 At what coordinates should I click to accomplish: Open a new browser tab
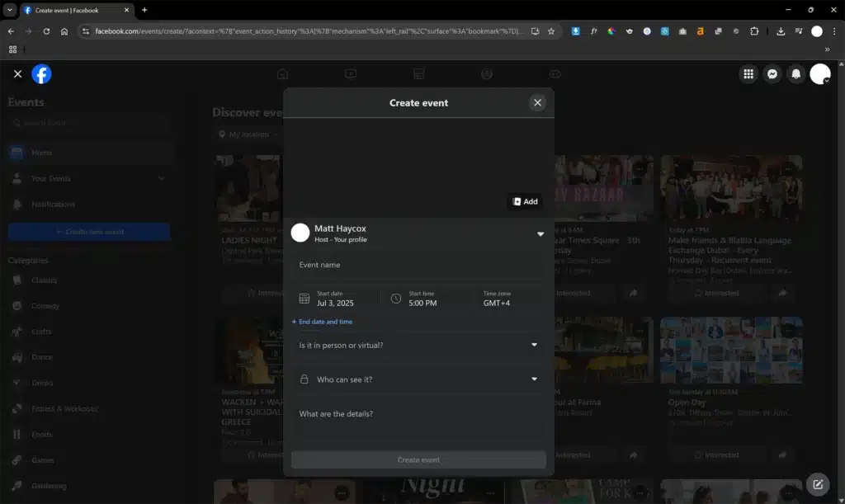click(x=144, y=10)
